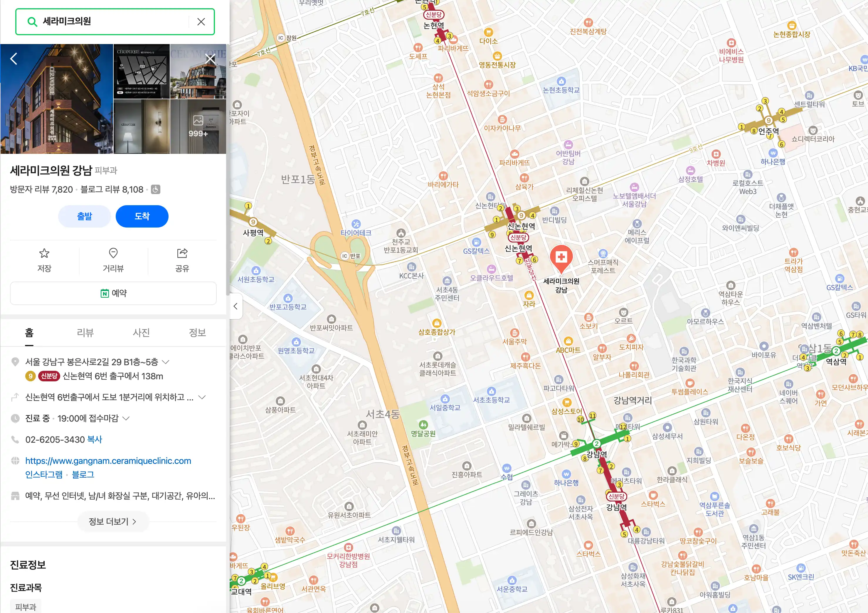868x613 pixels.
Task: Close the place detail panel
Action: [210, 59]
